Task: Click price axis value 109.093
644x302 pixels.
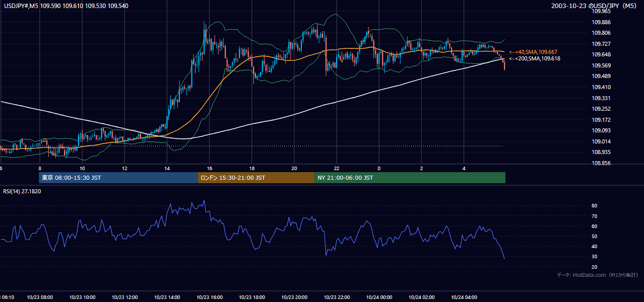Action: click(x=601, y=130)
